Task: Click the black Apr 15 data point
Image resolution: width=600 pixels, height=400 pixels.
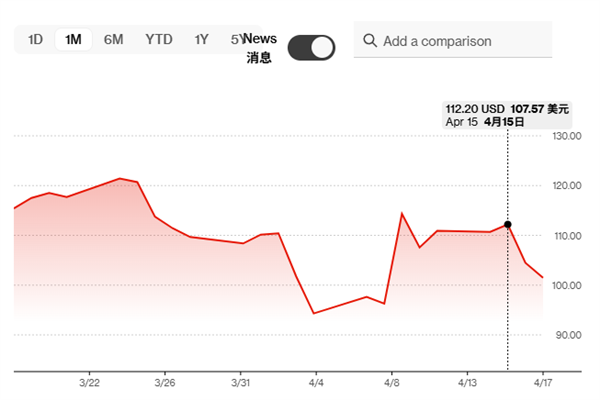Action: [x=508, y=225]
